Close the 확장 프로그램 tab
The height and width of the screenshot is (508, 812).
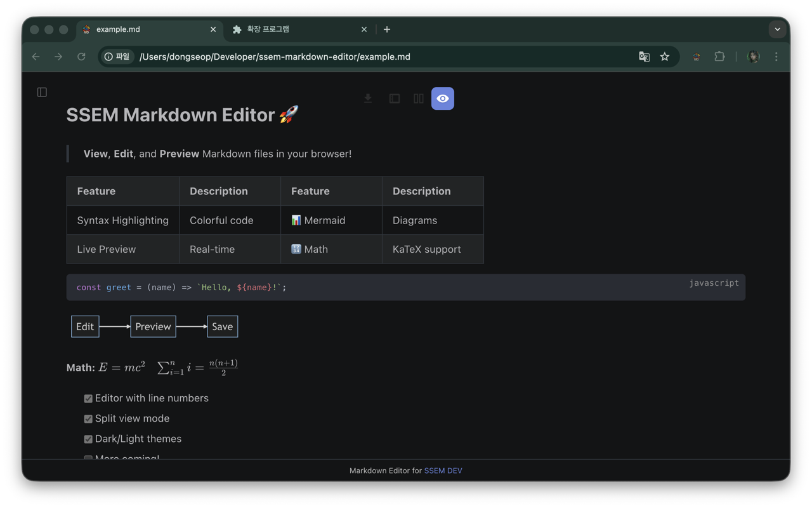point(364,29)
